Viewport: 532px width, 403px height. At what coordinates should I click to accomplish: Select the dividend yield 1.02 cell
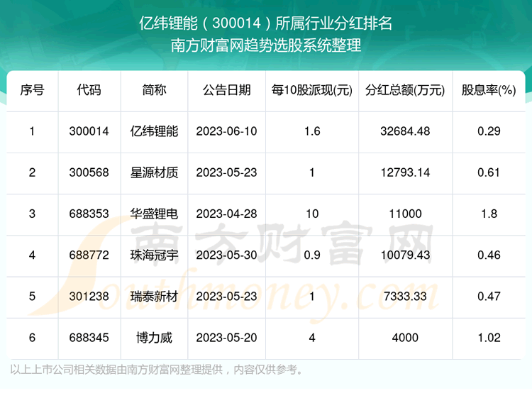pos(488,337)
